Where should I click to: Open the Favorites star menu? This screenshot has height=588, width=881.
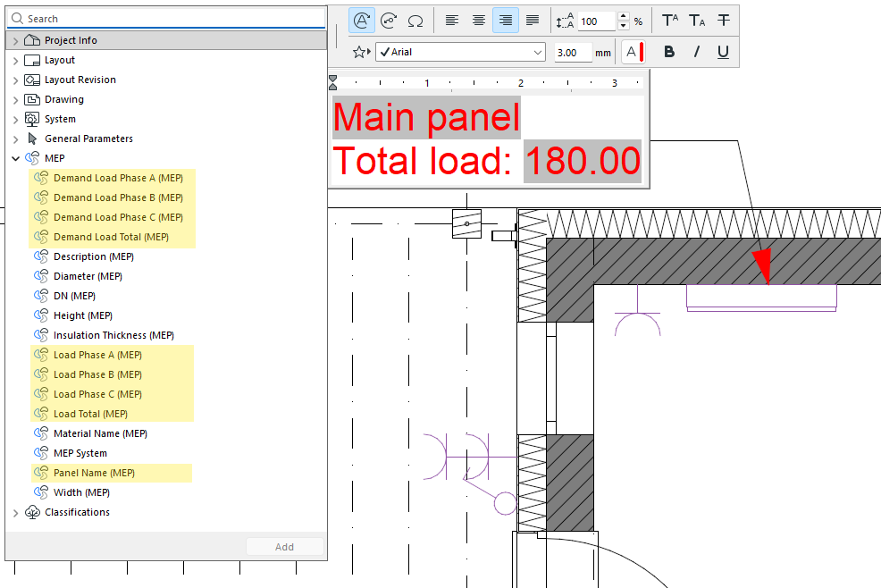pos(361,53)
